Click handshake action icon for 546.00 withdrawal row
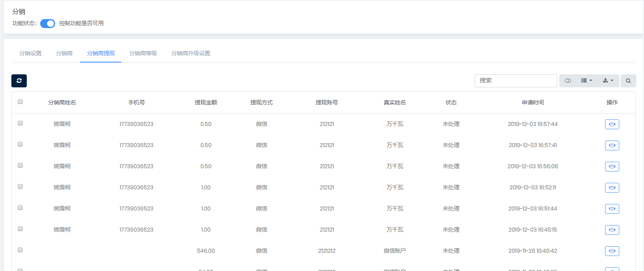The width and height of the screenshot is (644, 271). coord(612,251)
